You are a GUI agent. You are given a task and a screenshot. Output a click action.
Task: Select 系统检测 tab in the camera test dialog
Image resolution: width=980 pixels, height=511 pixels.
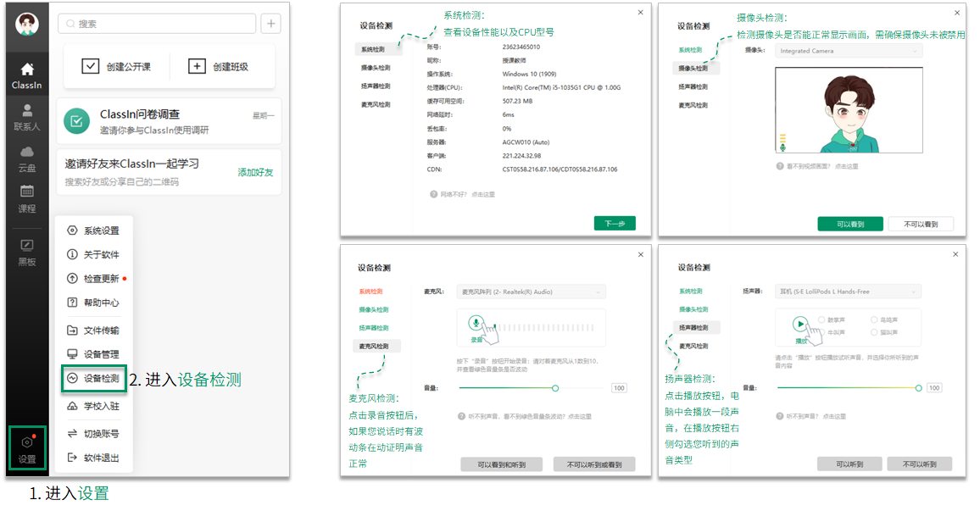pos(691,50)
